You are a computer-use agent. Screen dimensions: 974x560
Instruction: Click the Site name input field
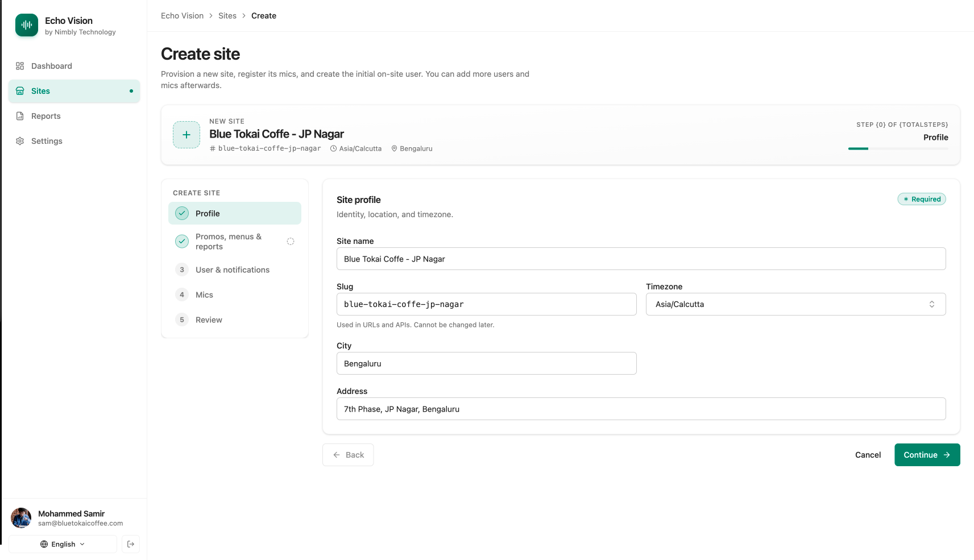[x=641, y=259]
